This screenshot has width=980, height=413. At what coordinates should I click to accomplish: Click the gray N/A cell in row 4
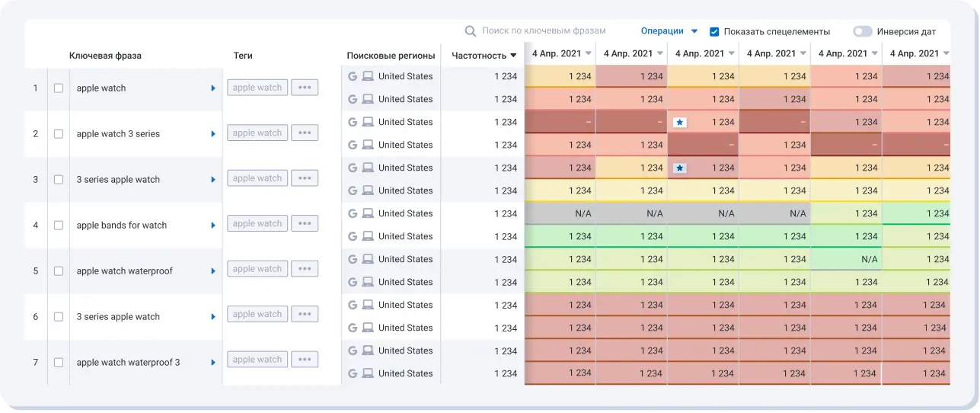tap(583, 213)
